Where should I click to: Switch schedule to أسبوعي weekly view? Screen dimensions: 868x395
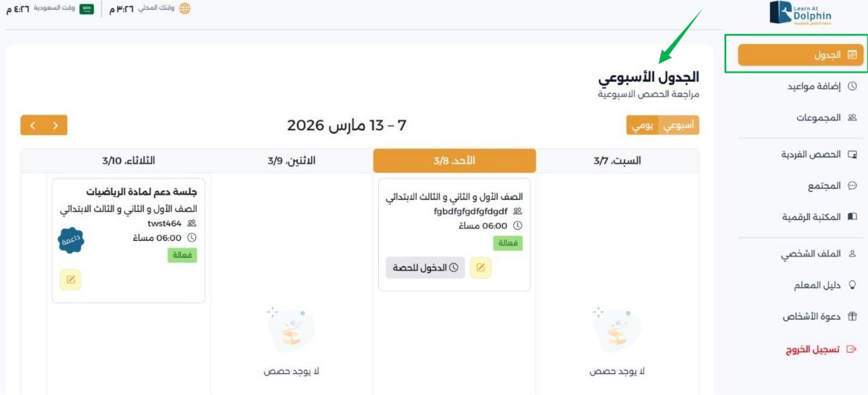pyautogui.click(x=678, y=126)
